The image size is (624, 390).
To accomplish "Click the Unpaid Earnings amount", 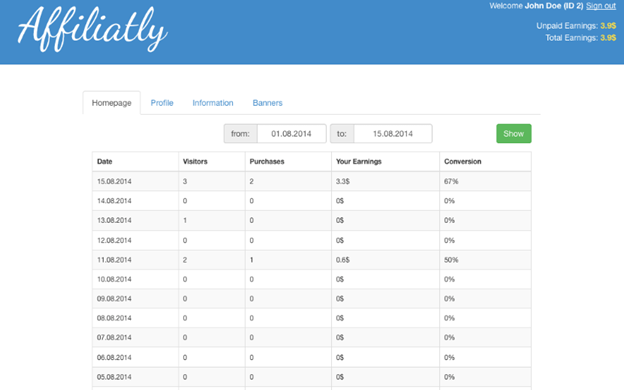I will point(608,26).
